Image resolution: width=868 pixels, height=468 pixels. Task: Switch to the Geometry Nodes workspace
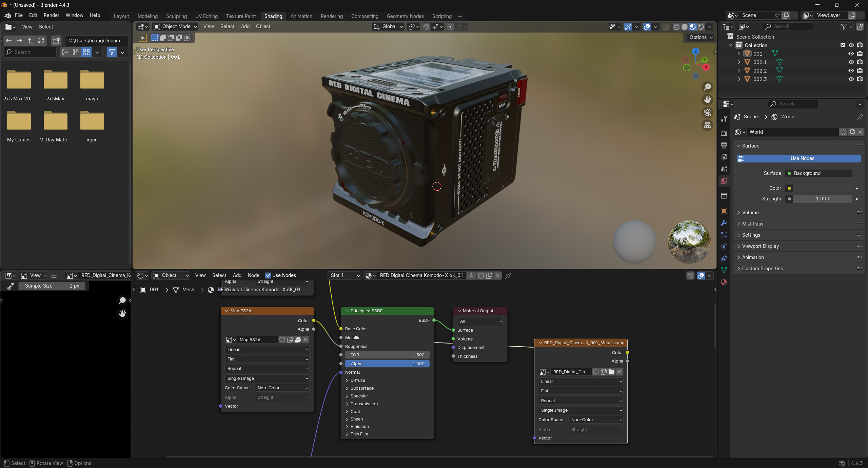405,16
